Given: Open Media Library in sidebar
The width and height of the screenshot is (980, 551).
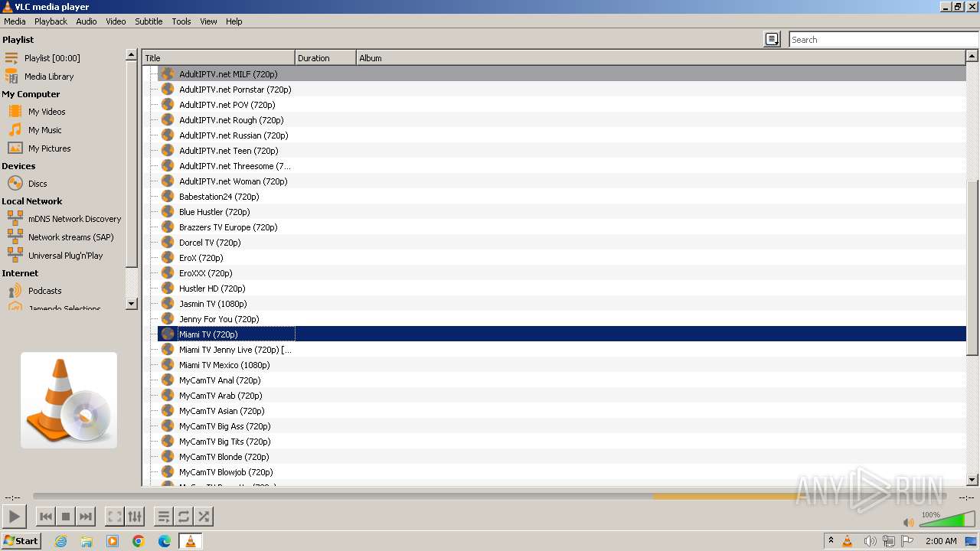Looking at the screenshot, I should pyautogui.click(x=49, y=77).
